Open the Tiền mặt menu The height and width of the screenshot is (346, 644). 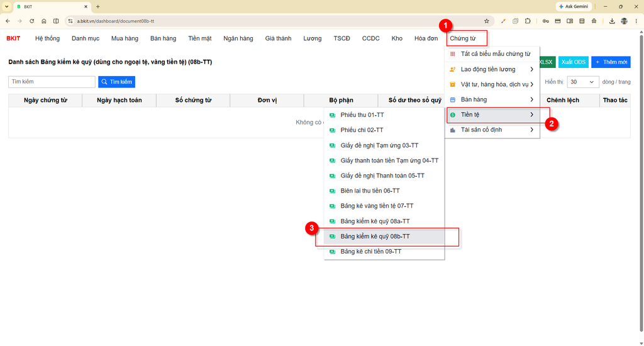199,38
